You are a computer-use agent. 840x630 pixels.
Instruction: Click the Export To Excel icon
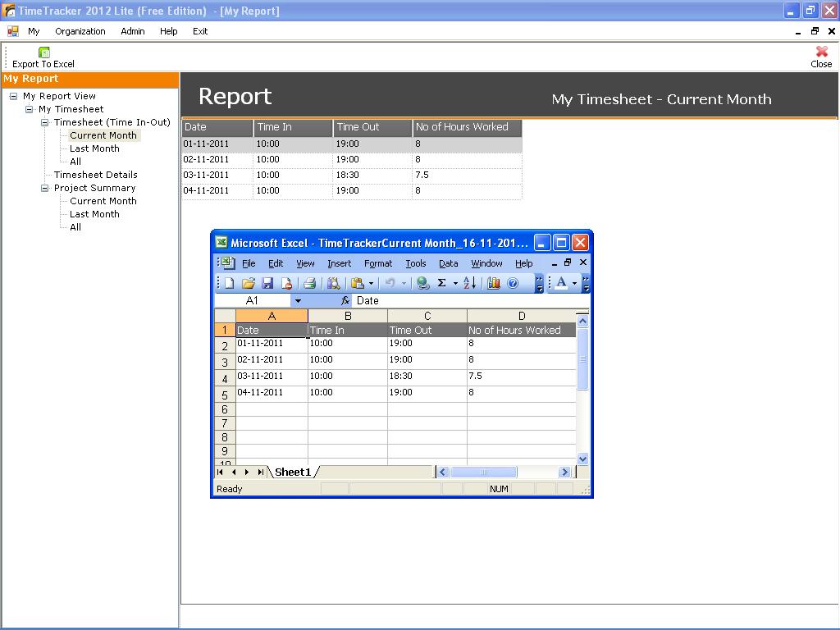coord(44,52)
